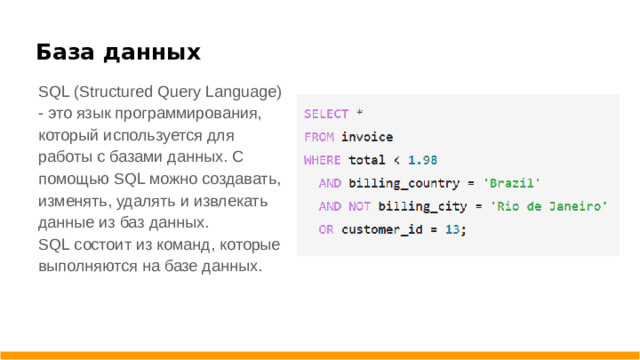Click the text "SQL (Structured Query Language)"
Screen dimensions: 640x360
(x=160, y=92)
